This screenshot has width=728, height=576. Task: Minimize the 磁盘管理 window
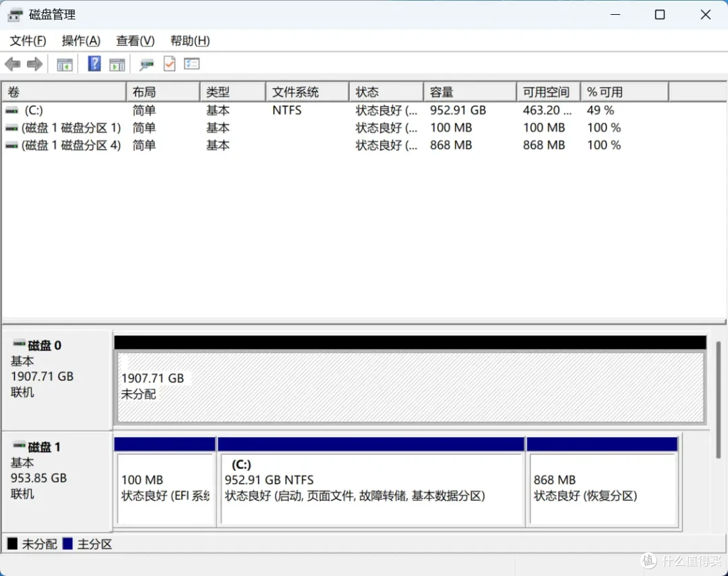tap(615, 15)
